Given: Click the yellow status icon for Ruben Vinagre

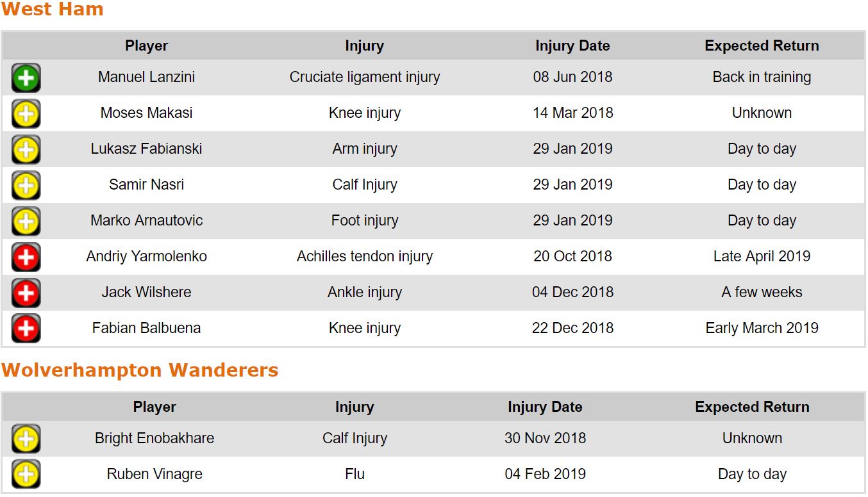Looking at the screenshot, I should (x=26, y=475).
